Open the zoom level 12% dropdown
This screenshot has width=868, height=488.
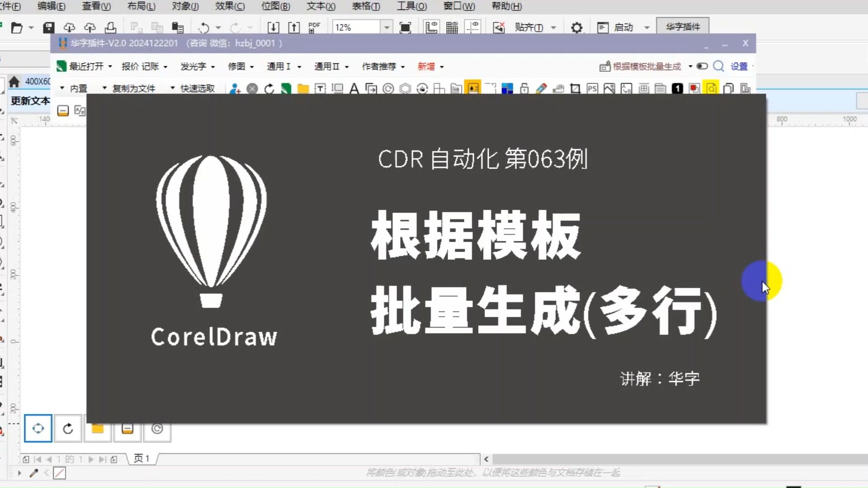tap(387, 28)
